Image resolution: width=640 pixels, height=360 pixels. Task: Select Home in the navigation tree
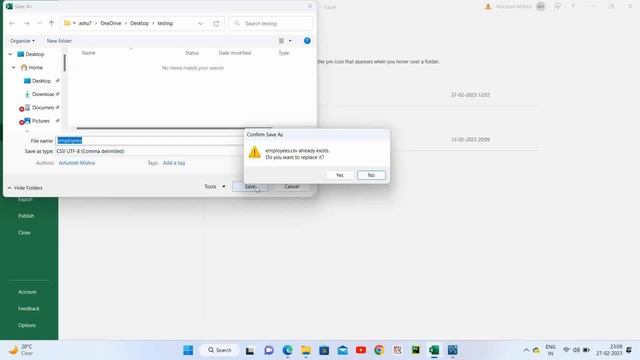pyautogui.click(x=32, y=67)
